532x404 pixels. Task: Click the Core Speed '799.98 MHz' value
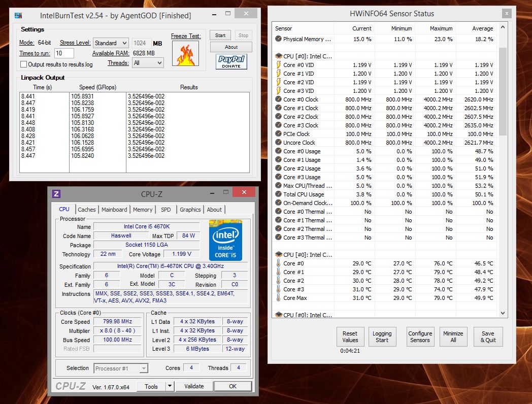117,321
